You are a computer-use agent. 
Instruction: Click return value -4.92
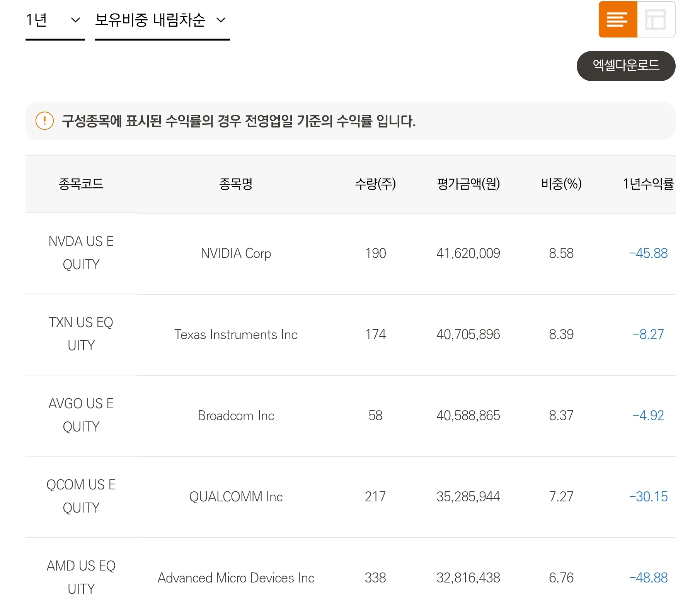coord(648,416)
